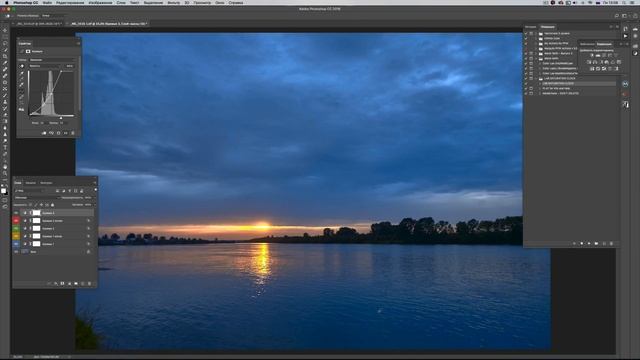
Task: Hide the green-labeled layer
Action: click(16, 228)
